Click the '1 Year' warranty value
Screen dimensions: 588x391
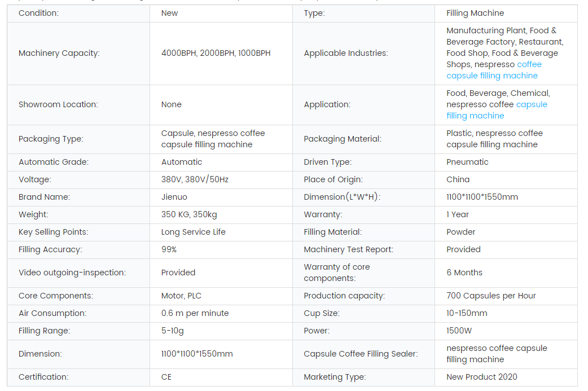(458, 214)
